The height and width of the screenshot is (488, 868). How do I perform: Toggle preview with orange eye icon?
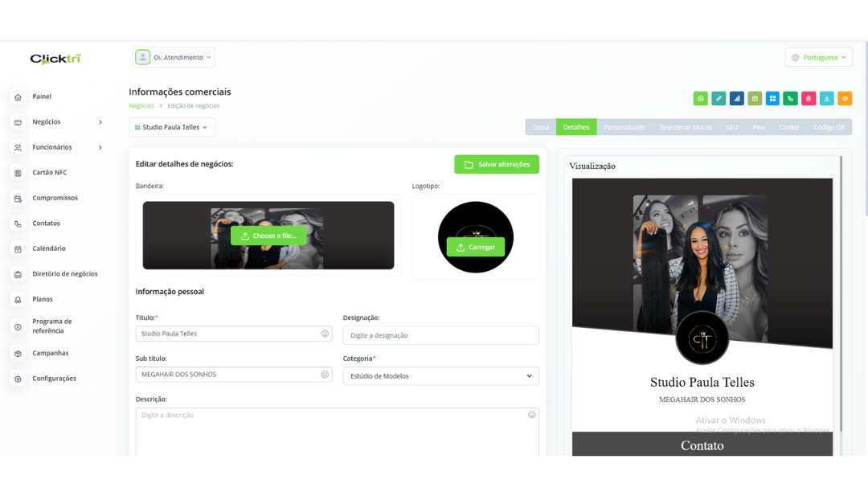coord(845,99)
